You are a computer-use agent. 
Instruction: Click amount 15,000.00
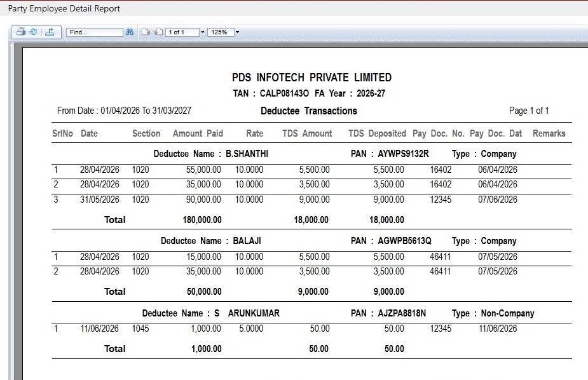203,257
